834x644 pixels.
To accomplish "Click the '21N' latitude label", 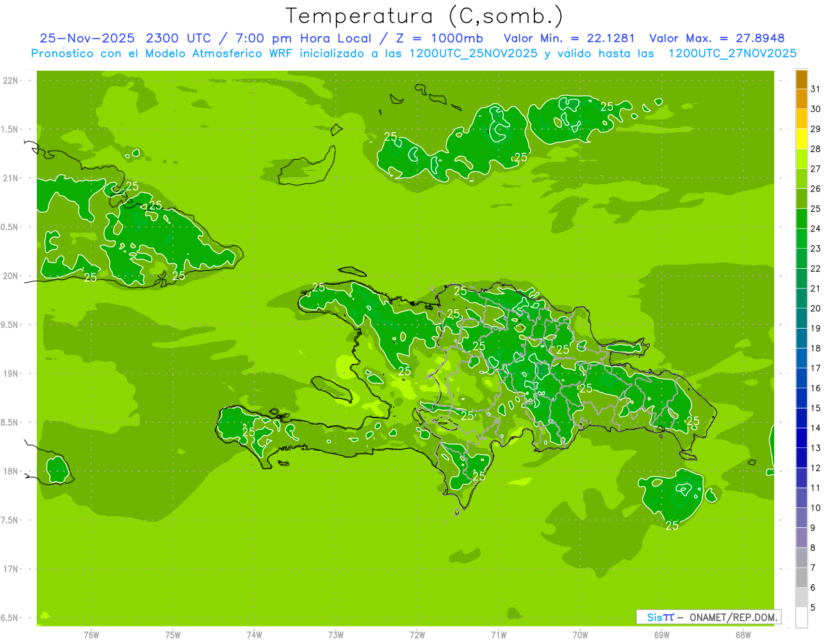I will point(11,178).
